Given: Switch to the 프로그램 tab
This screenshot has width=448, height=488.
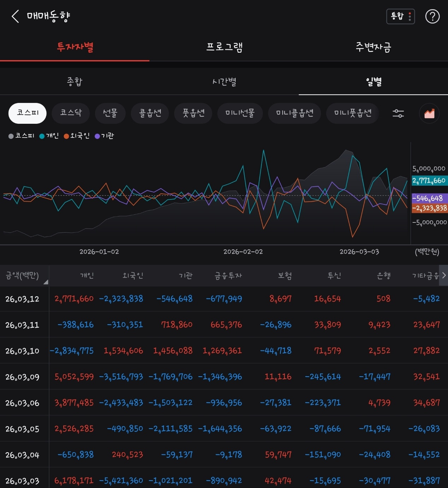Looking at the screenshot, I should (224, 47).
